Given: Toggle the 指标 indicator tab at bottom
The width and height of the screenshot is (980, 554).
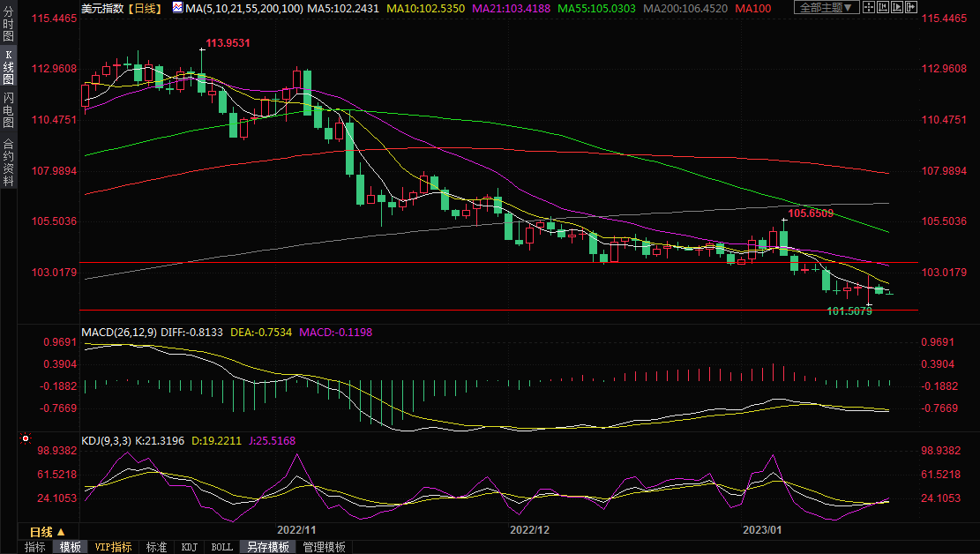Looking at the screenshot, I should click(35, 547).
